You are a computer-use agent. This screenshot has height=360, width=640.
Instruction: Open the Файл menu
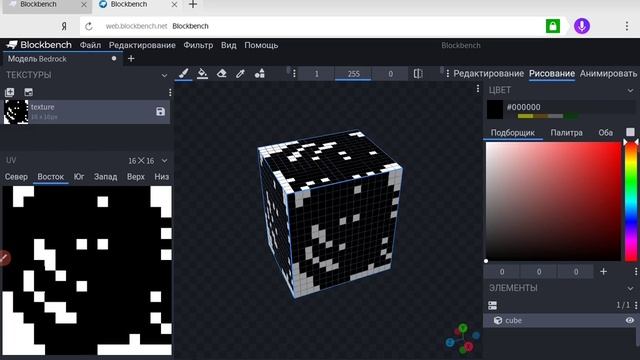coord(90,45)
